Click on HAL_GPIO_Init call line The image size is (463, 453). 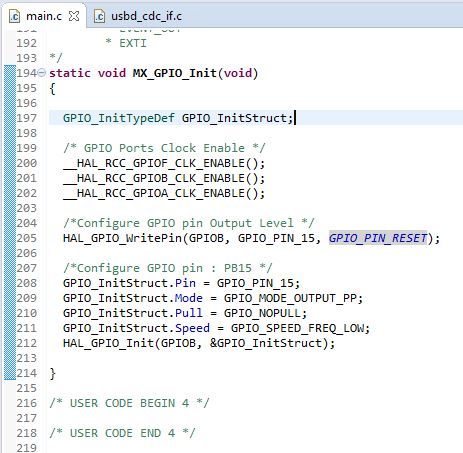point(199,343)
